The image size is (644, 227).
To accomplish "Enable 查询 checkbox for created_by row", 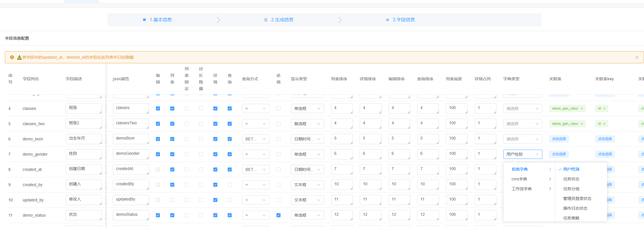I will point(230,185).
